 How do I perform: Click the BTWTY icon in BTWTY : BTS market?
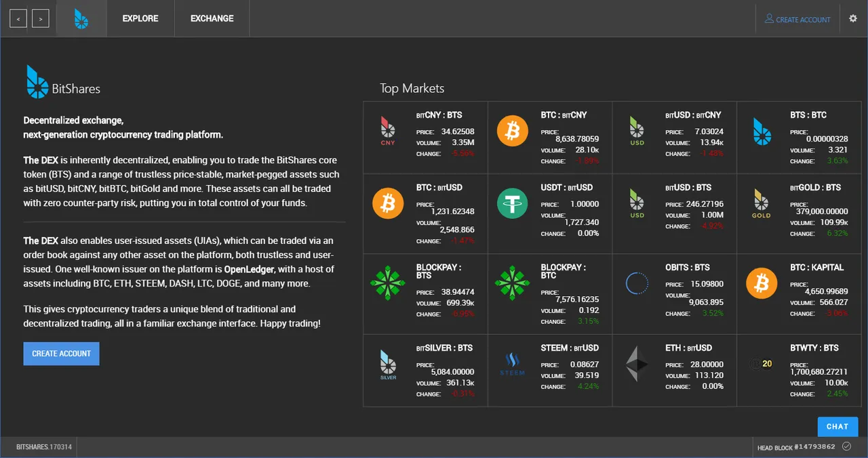pyautogui.click(x=762, y=364)
